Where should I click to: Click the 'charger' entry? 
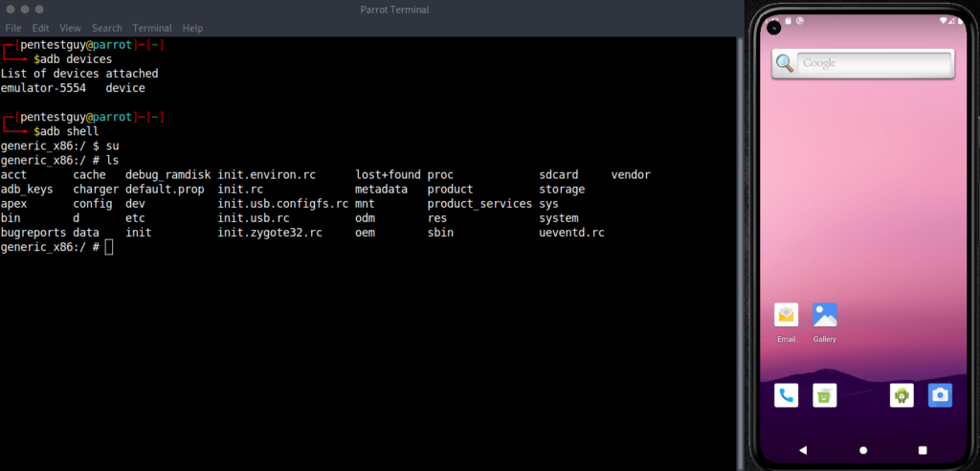(x=97, y=190)
